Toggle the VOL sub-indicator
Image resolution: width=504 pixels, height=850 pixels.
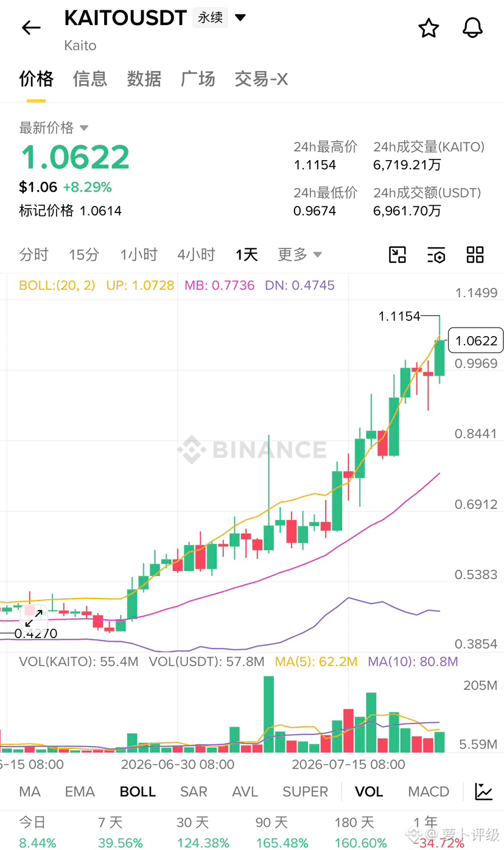tap(369, 792)
